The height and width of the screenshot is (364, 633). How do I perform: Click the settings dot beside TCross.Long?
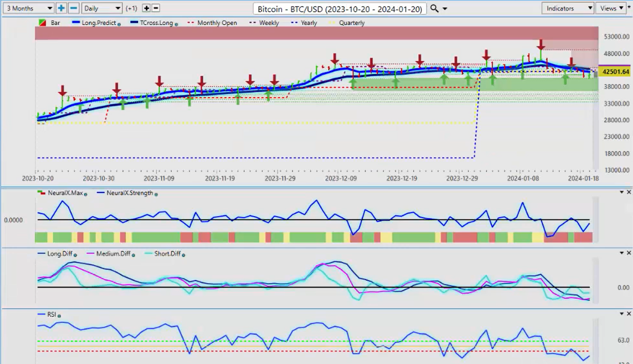176,24
